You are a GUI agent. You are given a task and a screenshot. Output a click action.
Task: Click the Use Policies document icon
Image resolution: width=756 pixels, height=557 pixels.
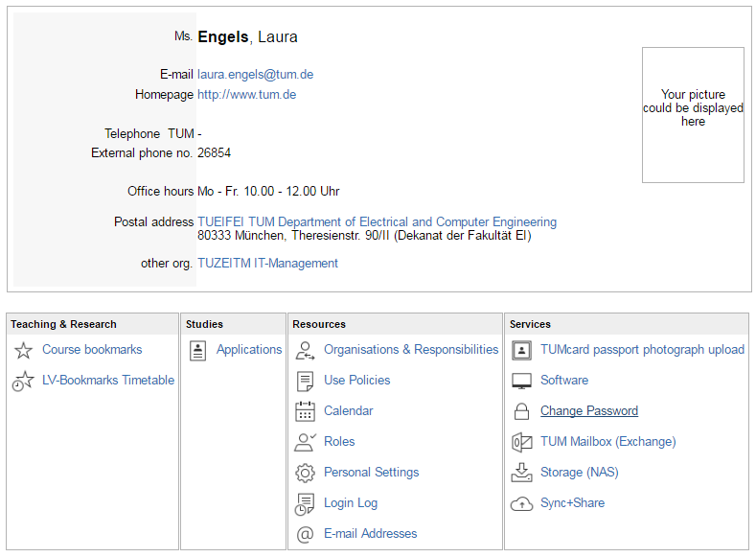(x=306, y=381)
